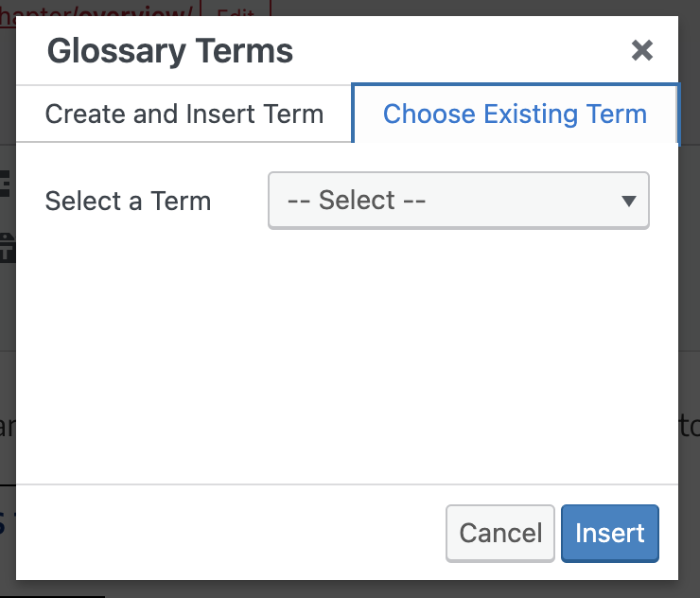The image size is (700, 598).
Task: Click the Select a Term label
Action: pyautogui.click(x=128, y=202)
